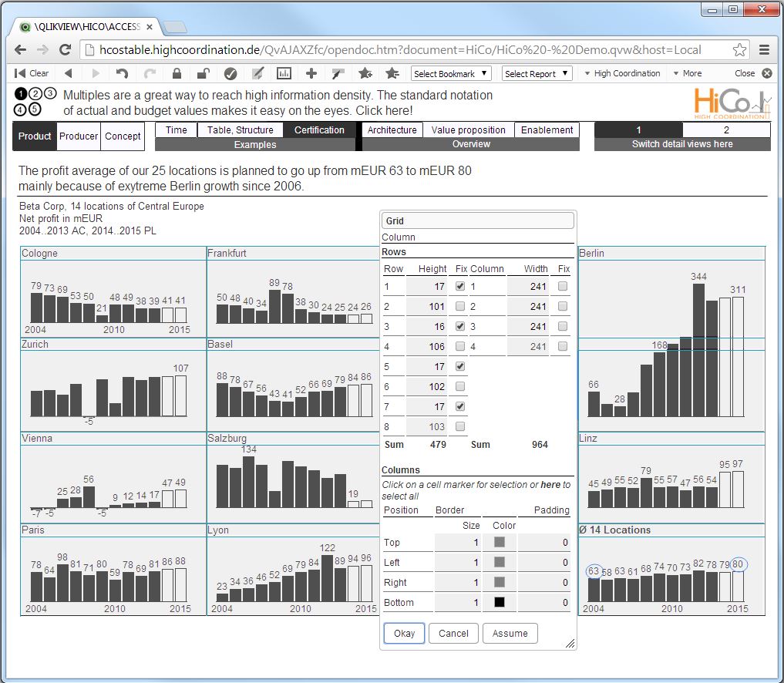Toggle Fix checkbox for row 1
This screenshot has height=683, width=784.
pyautogui.click(x=460, y=286)
